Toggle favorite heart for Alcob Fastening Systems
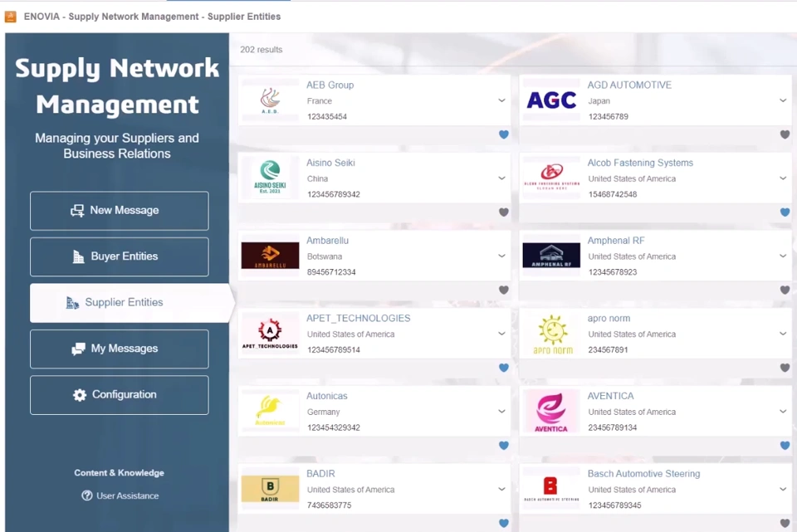The height and width of the screenshot is (532, 797). 785,212
